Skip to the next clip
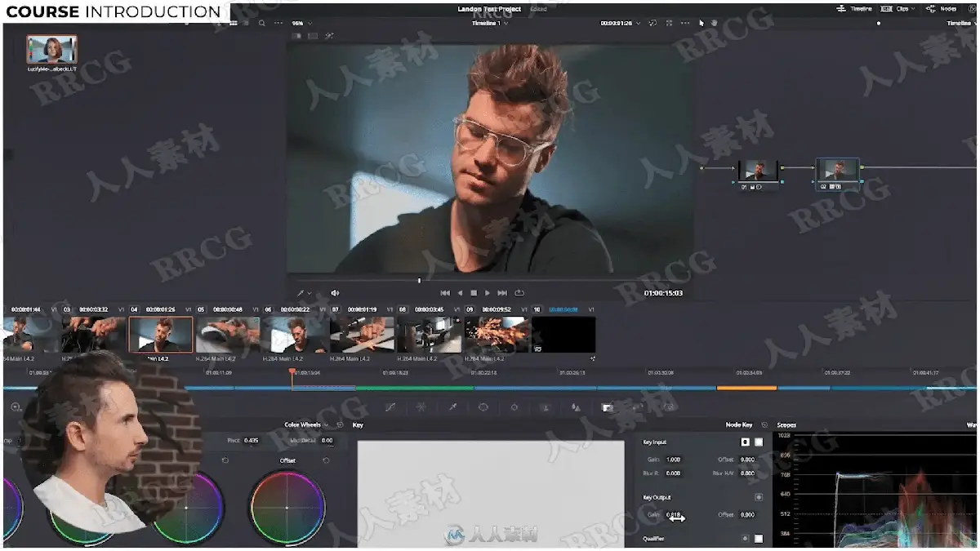Image resolution: width=980 pixels, height=551 pixels. pyautogui.click(x=502, y=293)
